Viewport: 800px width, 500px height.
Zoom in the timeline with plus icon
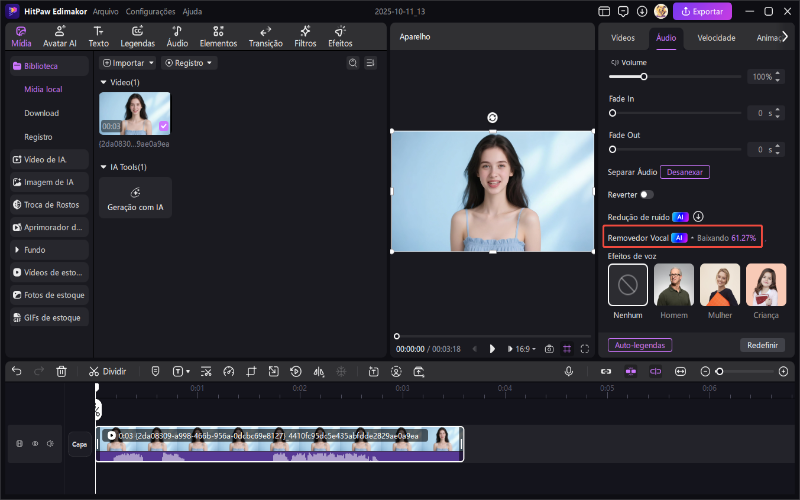point(784,371)
